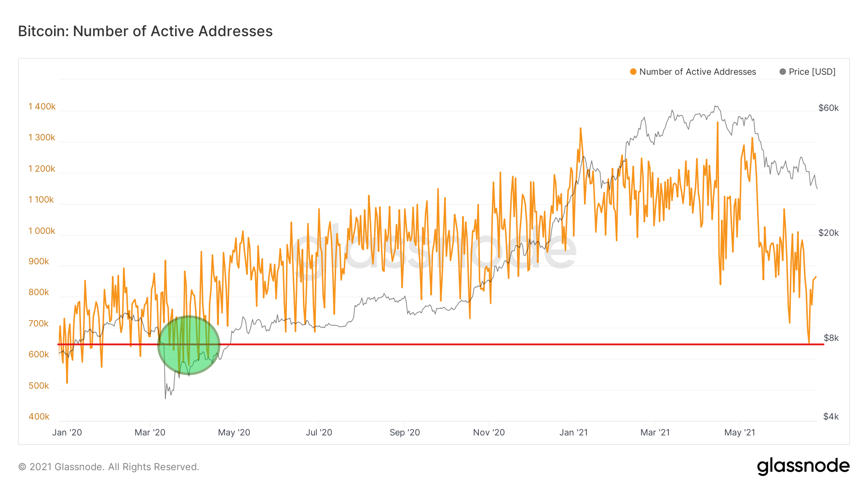This screenshot has height=488, width=868.
Task: Click the 1 400k value on left axis
Action: coord(42,107)
